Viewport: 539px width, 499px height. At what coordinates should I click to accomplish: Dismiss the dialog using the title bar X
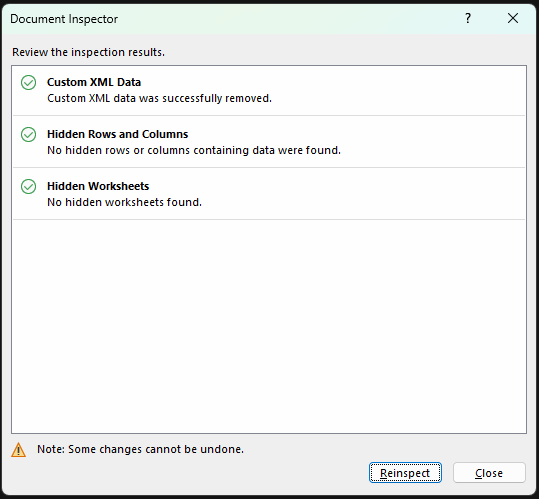pos(513,18)
